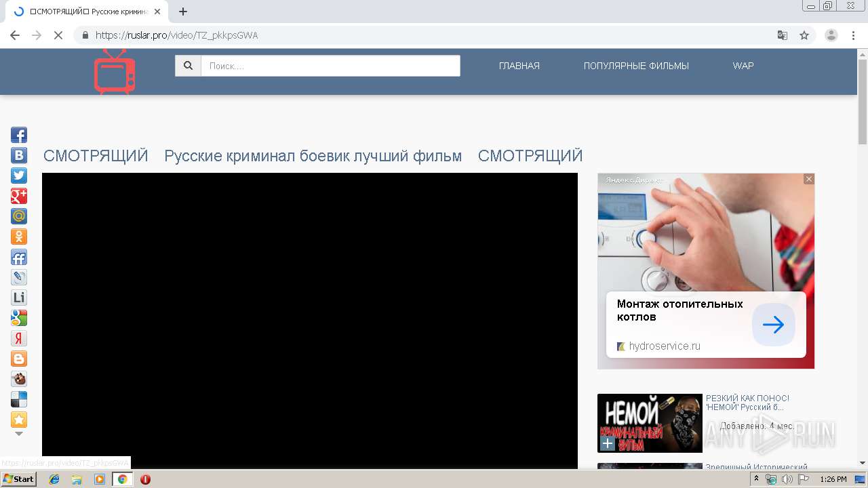
Task: Share via the Odnoklassniki icon
Action: click(19, 237)
